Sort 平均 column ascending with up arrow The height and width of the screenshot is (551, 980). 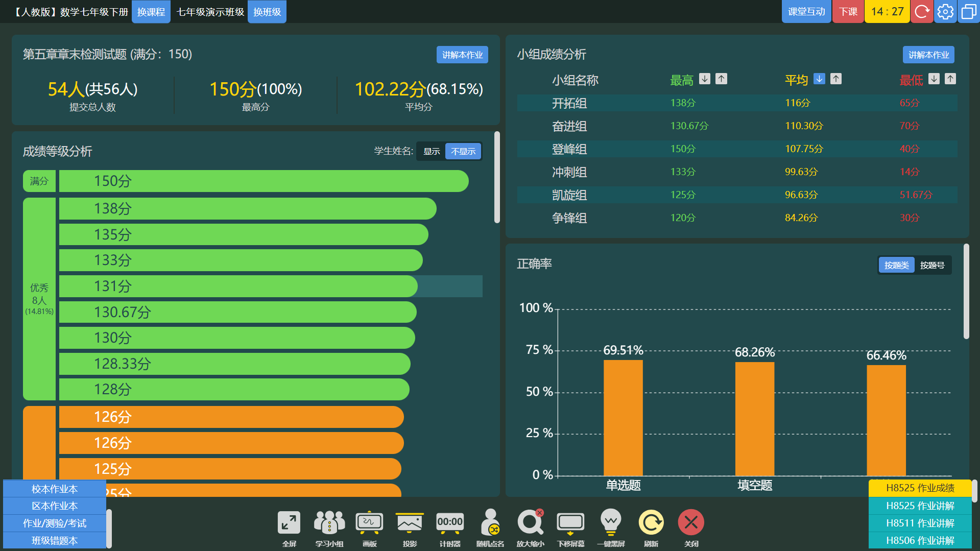click(836, 79)
